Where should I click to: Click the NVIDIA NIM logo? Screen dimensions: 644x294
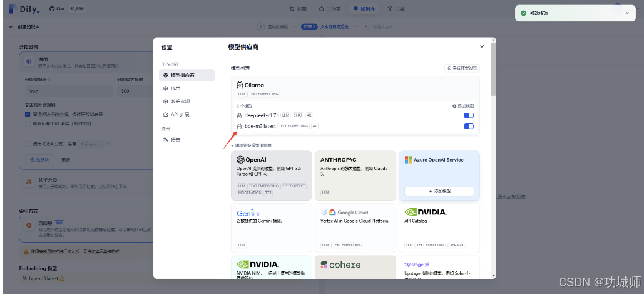tap(258, 265)
